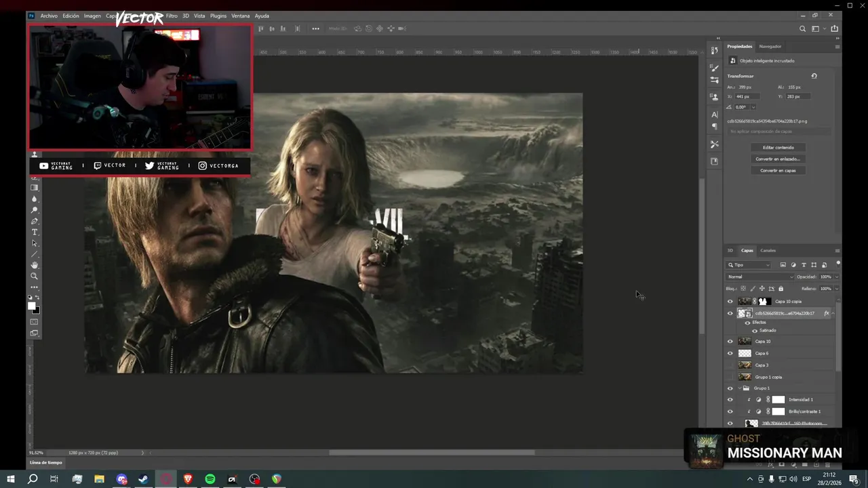Switch to the Navegador tab
Image resolution: width=868 pixels, height=488 pixels.
770,47
